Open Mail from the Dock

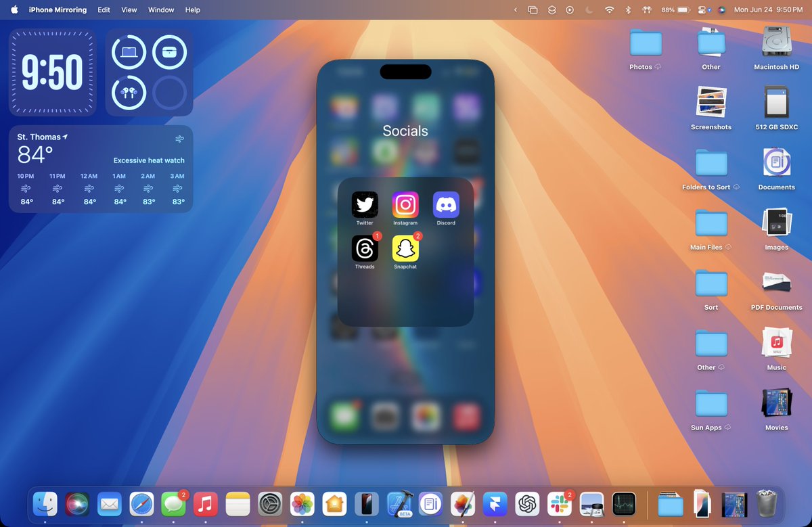(110, 504)
